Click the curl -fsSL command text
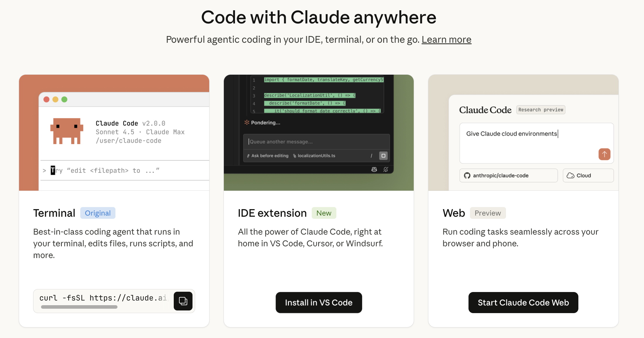Viewport: 644px width, 338px height. coord(103,298)
